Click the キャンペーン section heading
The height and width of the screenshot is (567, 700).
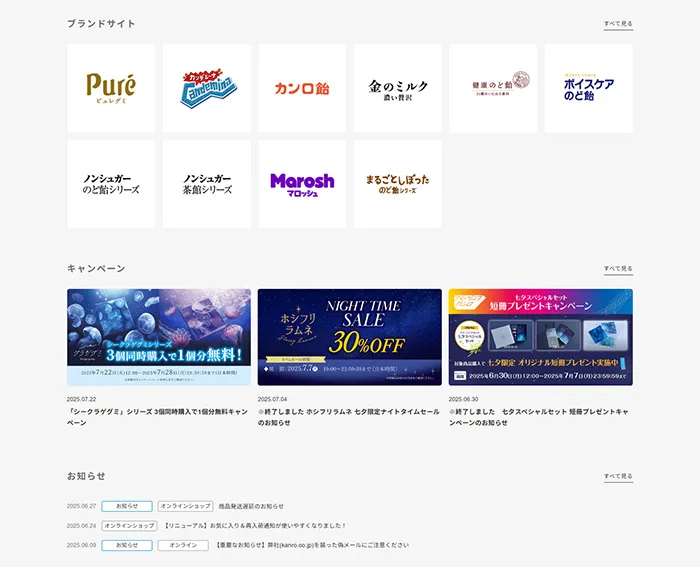(x=96, y=268)
